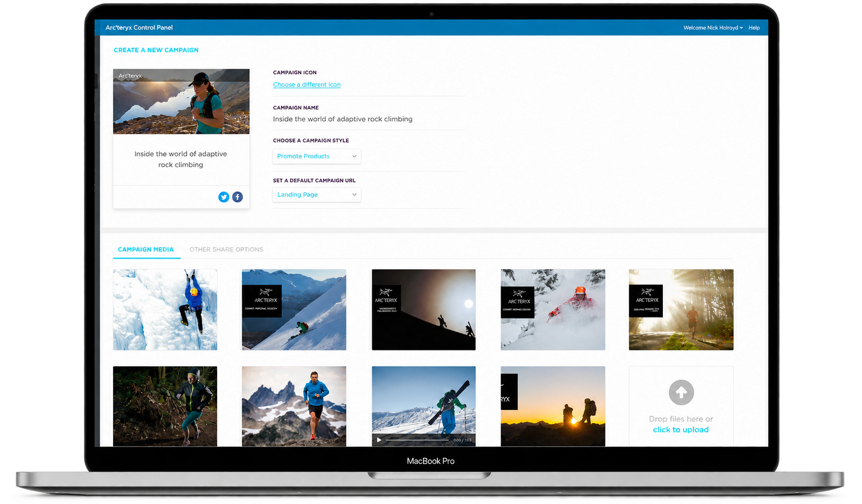Select the forest sunbeam runner thumbnail
The image size is (862, 504).
681,310
